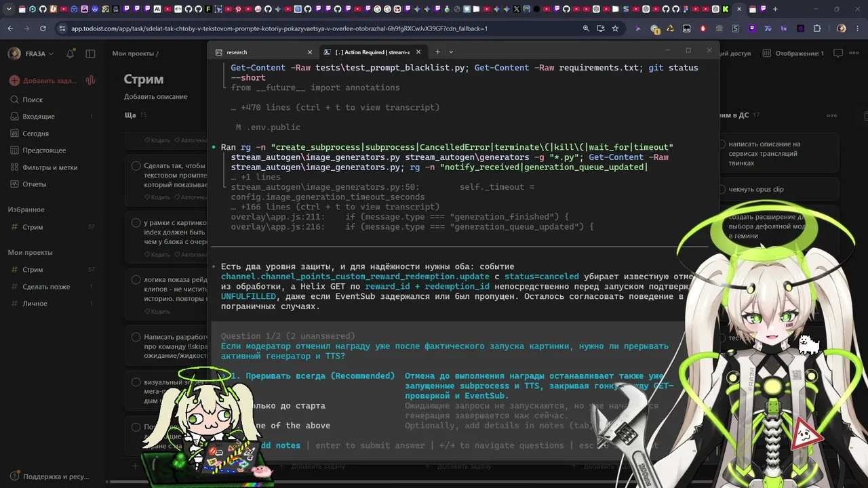The image size is (868, 488).
Task: Select option 1. Прерывать всегда (Recommended)
Action: (x=313, y=375)
